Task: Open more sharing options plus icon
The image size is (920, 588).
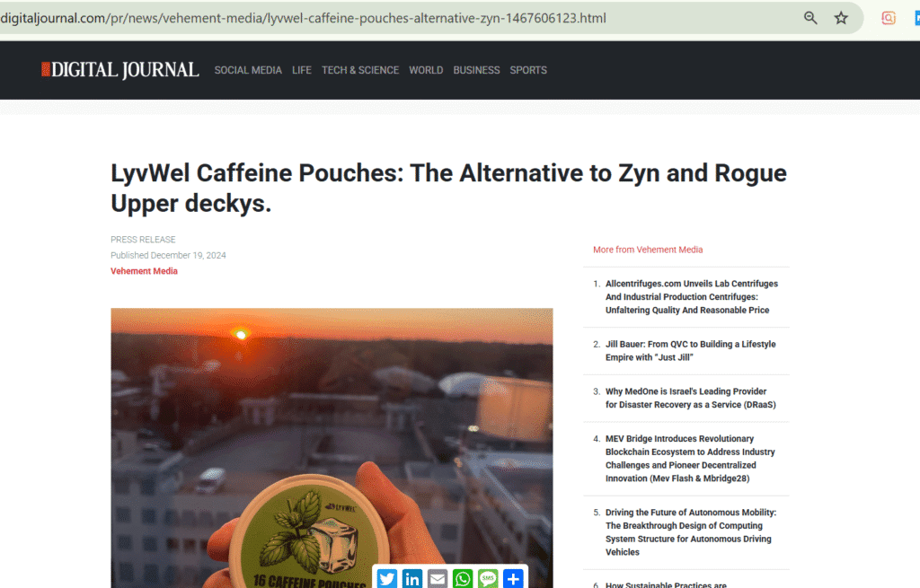Action: tap(513, 579)
